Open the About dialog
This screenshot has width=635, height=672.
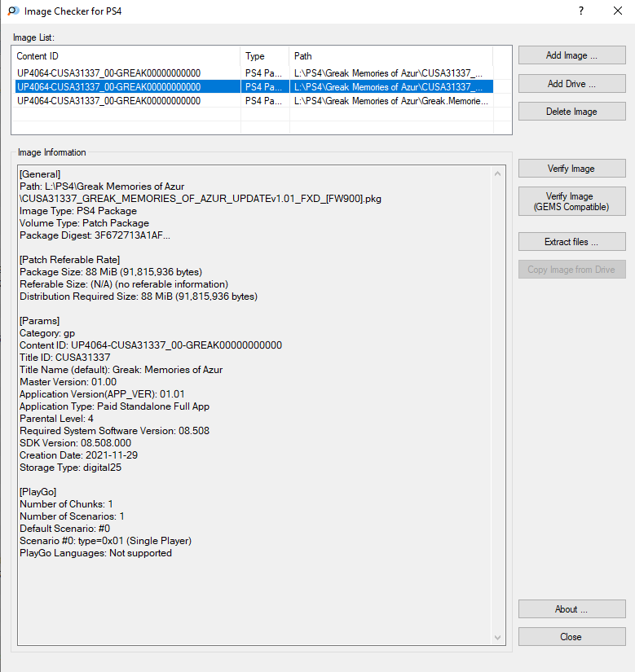571,609
